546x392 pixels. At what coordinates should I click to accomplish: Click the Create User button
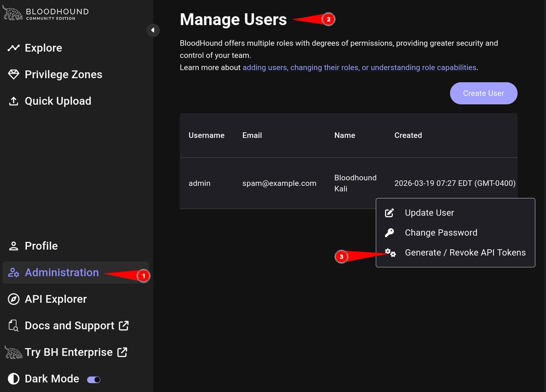(x=484, y=93)
